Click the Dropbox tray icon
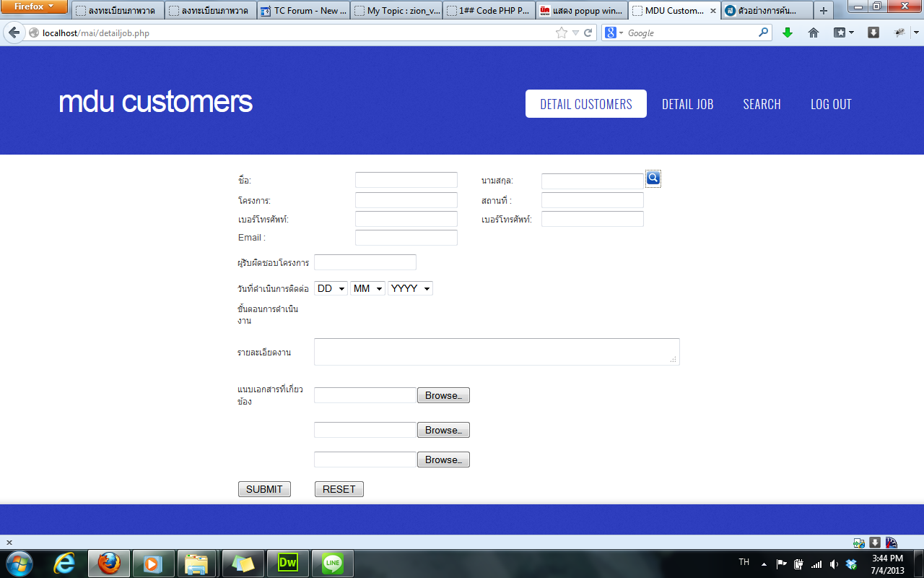 (x=851, y=564)
